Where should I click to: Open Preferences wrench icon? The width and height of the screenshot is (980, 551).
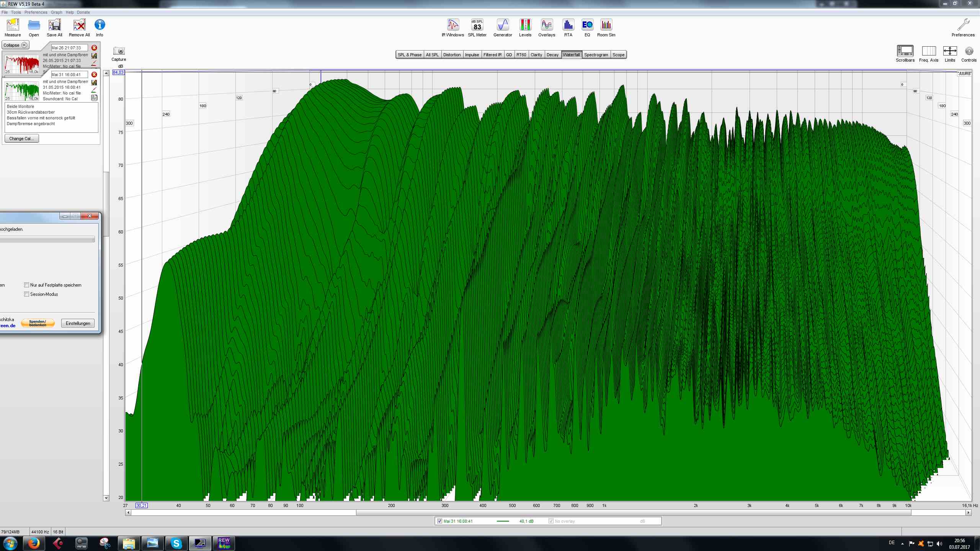[963, 25]
